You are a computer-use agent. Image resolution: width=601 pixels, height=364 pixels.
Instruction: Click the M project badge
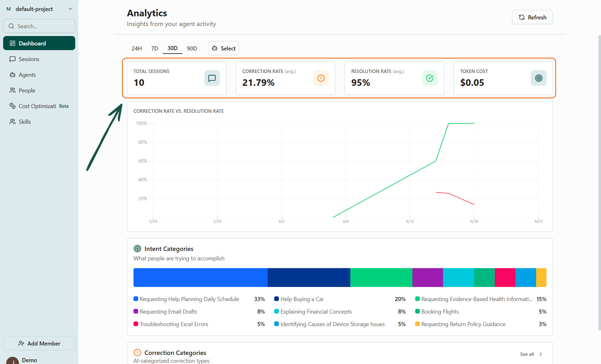(x=8, y=9)
